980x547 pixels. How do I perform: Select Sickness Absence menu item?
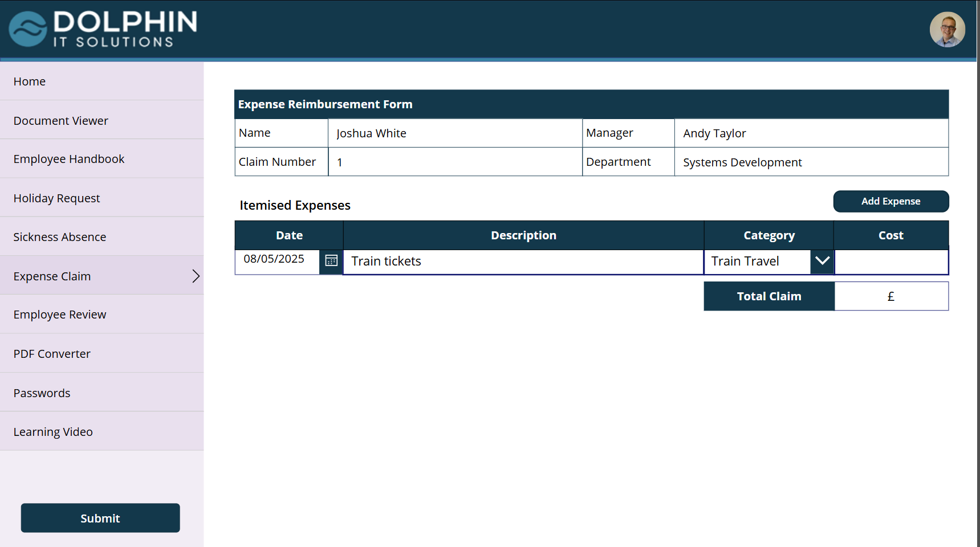click(60, 237)
